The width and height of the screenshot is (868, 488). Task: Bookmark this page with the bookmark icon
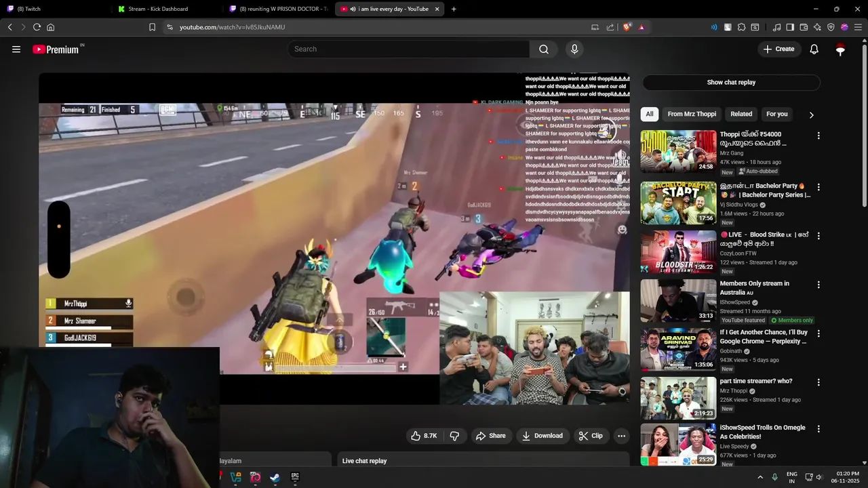point(152,27)
